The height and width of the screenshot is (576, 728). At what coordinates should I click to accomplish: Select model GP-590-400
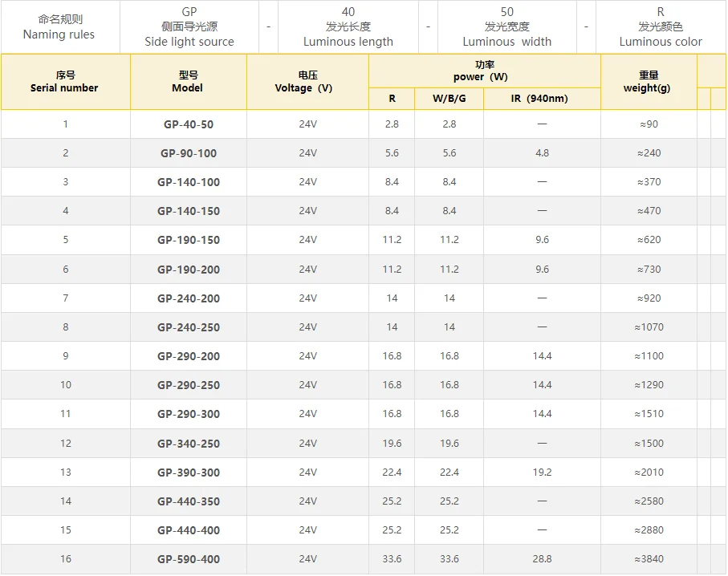(x=189, y=559)
